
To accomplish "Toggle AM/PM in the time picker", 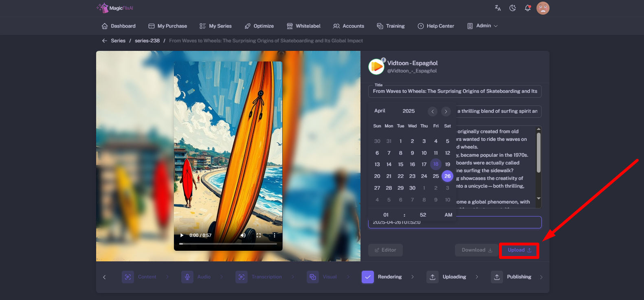I will (x=448, y=215).
